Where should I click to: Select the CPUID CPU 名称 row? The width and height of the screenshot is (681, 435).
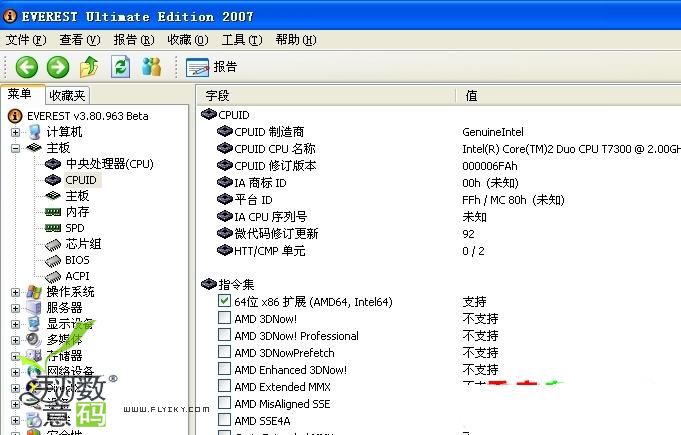tap(275, 149)
